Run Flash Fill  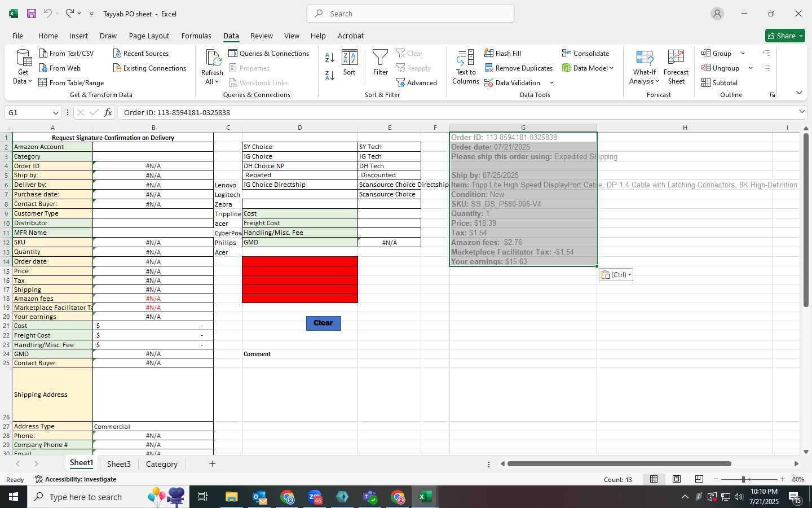click(x=503, y=53)
